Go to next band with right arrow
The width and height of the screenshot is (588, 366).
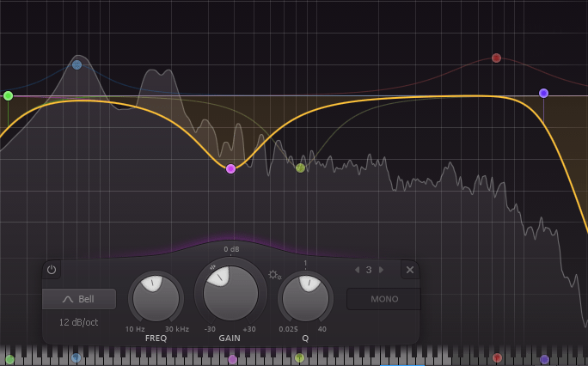coord(381,270)
